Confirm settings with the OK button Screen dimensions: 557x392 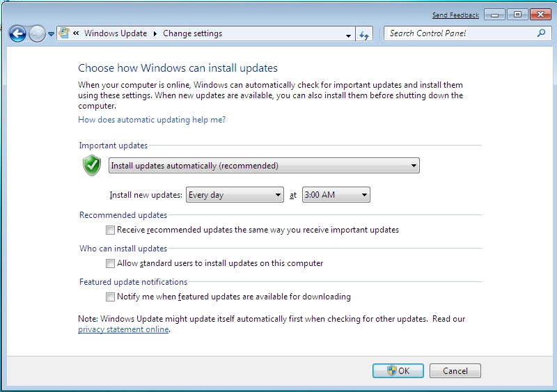pyautogui.click(x=398, y=370)
